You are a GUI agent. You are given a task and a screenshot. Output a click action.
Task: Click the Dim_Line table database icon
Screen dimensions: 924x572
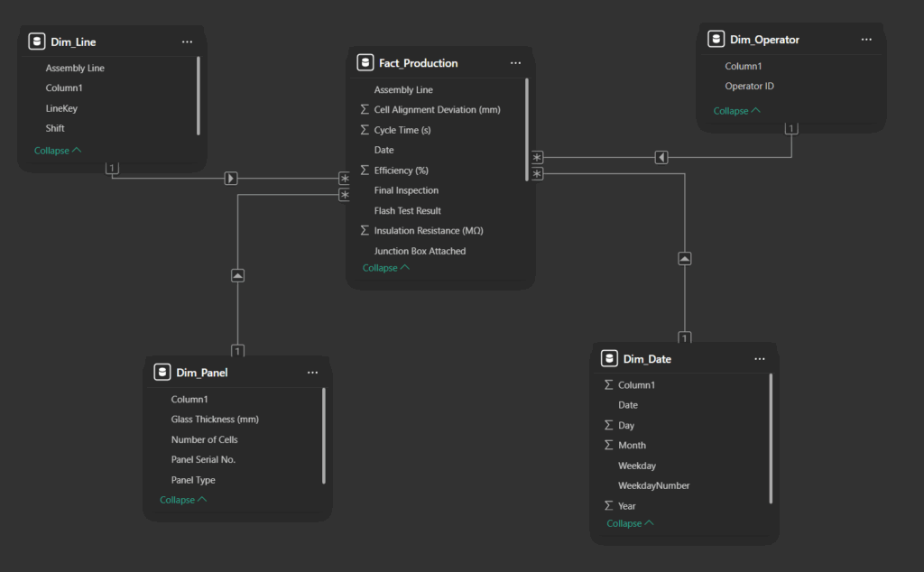point(37,42)
